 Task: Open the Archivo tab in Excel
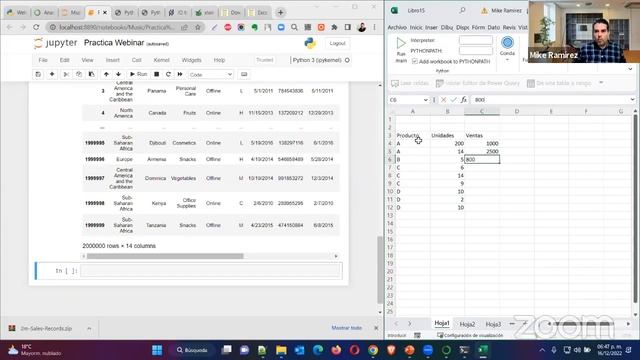click(397, 27)
